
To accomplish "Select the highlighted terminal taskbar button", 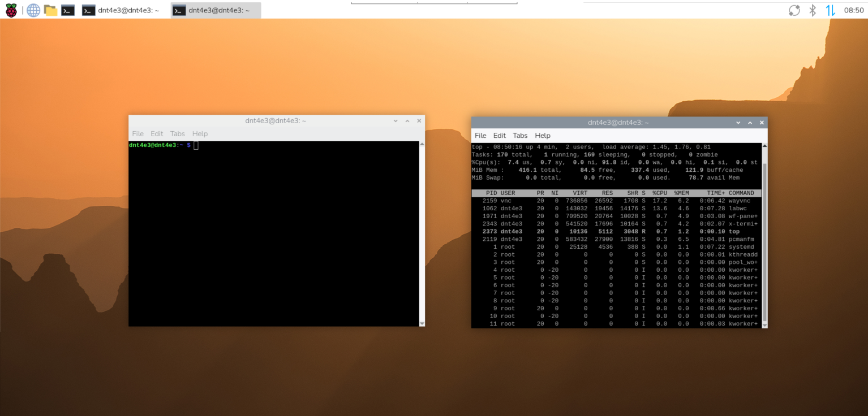I will 216,10.
